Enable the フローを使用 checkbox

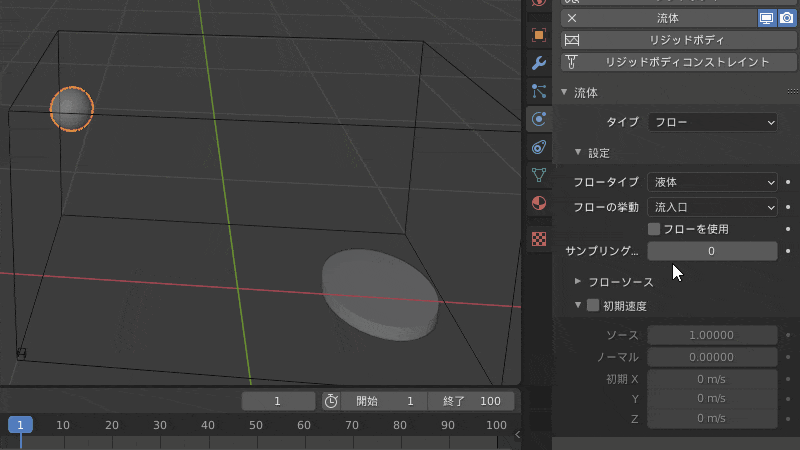[654, 229]
